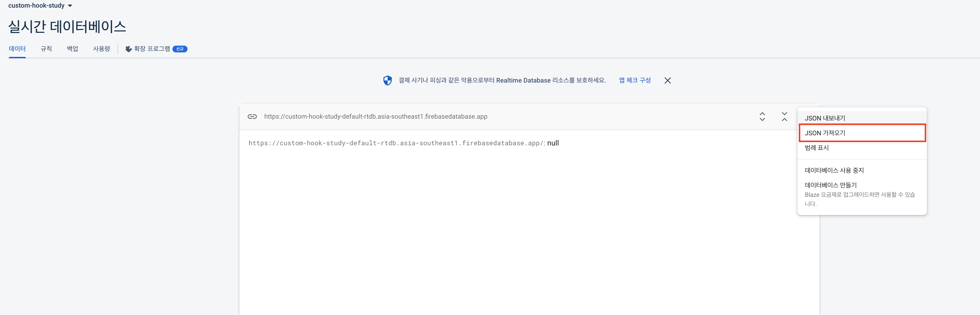Open the 확장 프로그램 tab
The height and width of the screenshot is (315, 980).
152,49
